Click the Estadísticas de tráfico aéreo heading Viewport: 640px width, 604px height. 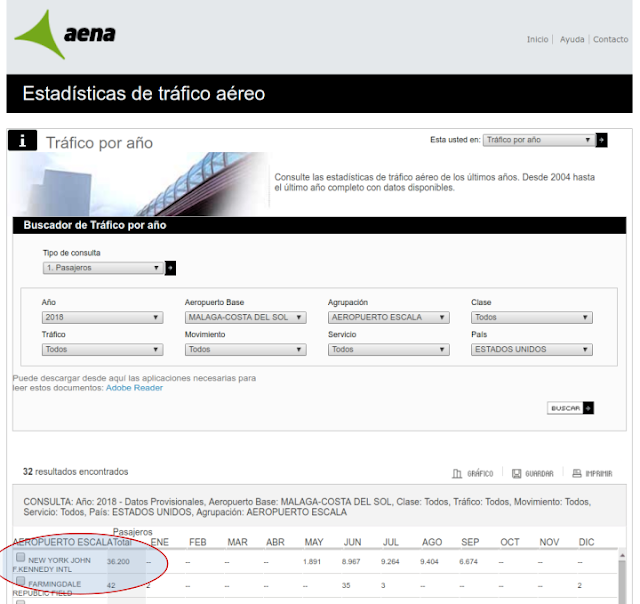[144, 93]
